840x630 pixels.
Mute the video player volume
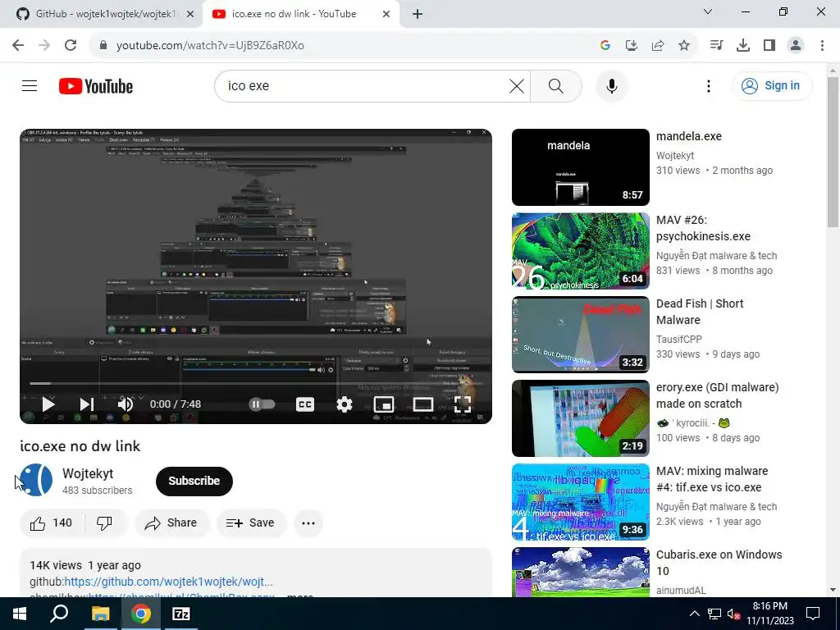[x=126, y=404]
